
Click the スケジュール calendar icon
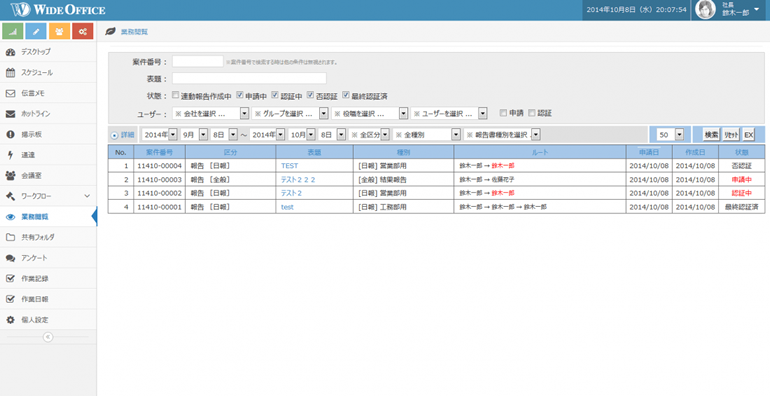click(10, 72)
